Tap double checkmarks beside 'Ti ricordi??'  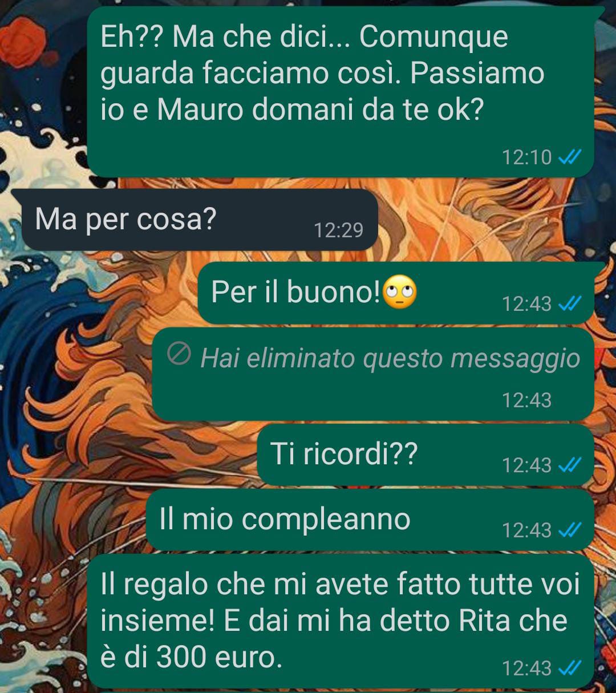pyautogui.click(x=569, y=465)
